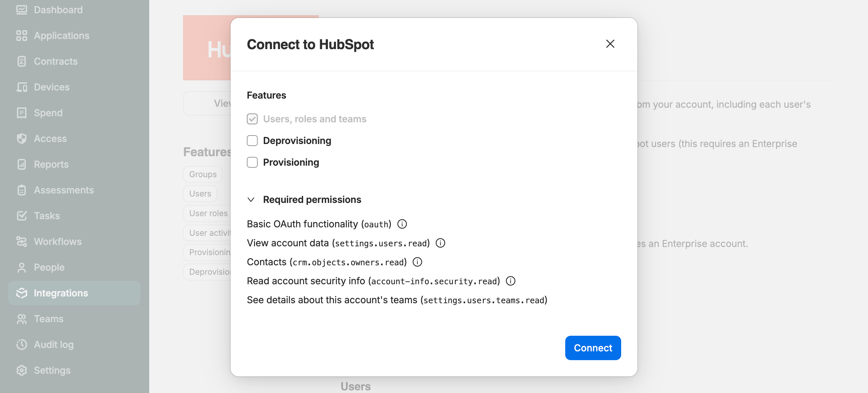Enable the Deprovisioning checkbox
Screen dimensions: 868x393
coord(252,141)
